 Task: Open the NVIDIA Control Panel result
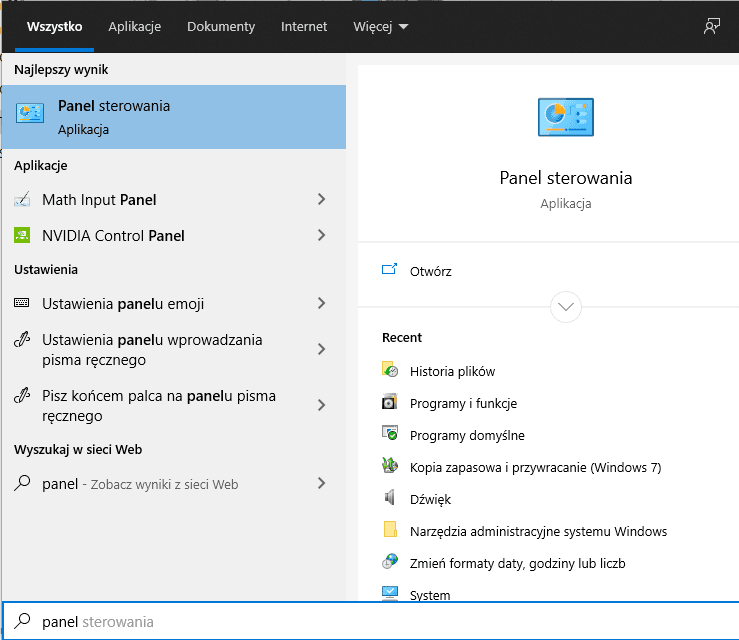[174, 235]
